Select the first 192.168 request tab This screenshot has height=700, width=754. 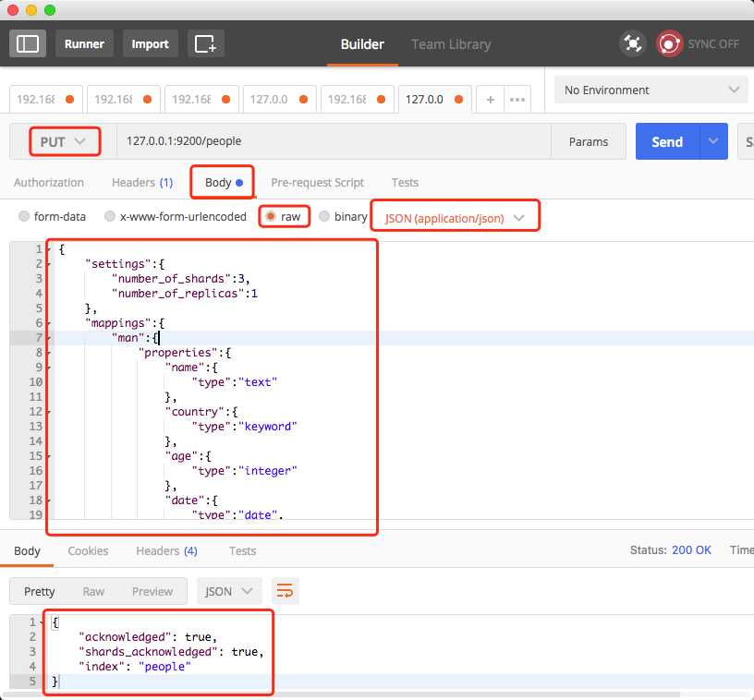pos(46,100)
